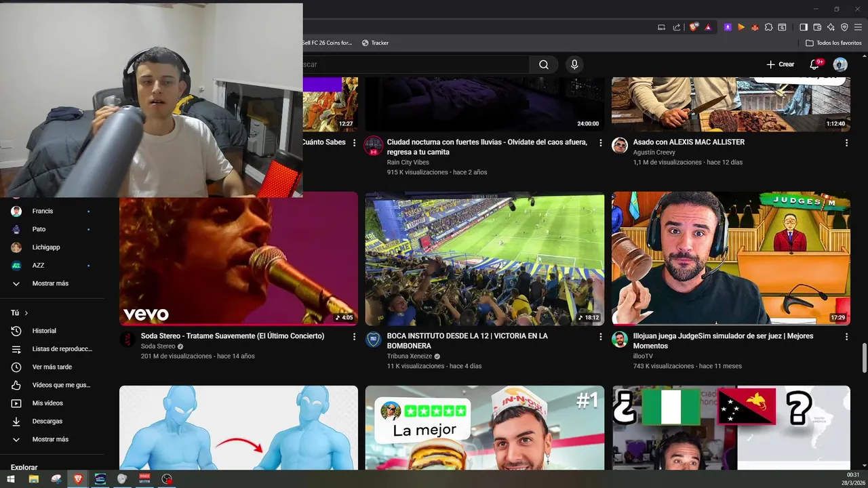Open options menu for Asado con Alexis video

pyautogui.click(x=846, y=143)
